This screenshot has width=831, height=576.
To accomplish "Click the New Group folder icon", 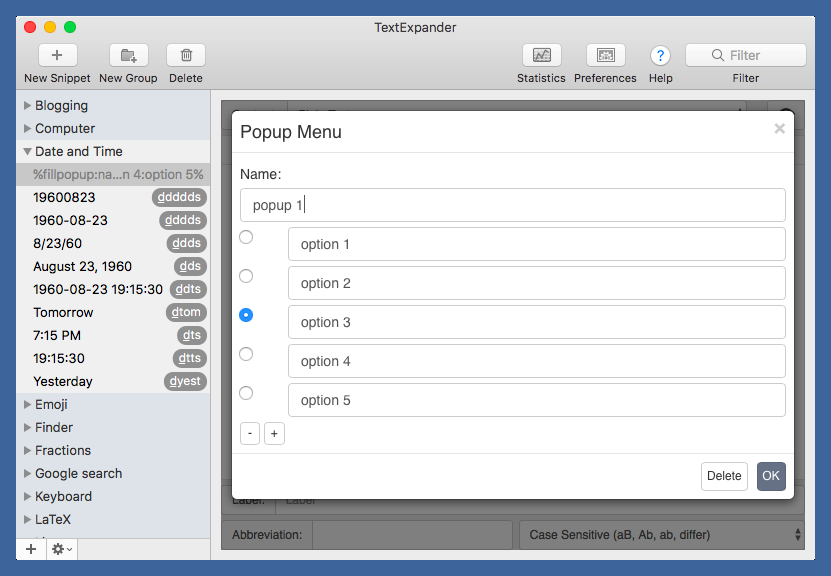I will tap(128, 56).
